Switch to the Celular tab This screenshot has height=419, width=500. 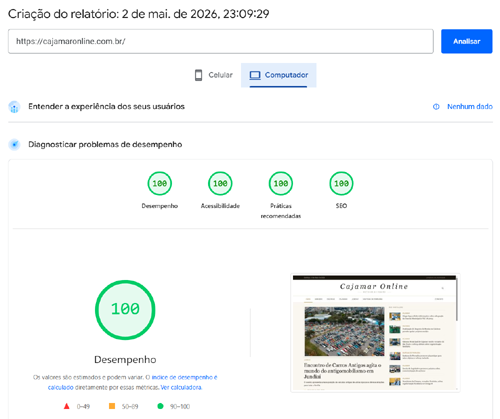point(214,75)
